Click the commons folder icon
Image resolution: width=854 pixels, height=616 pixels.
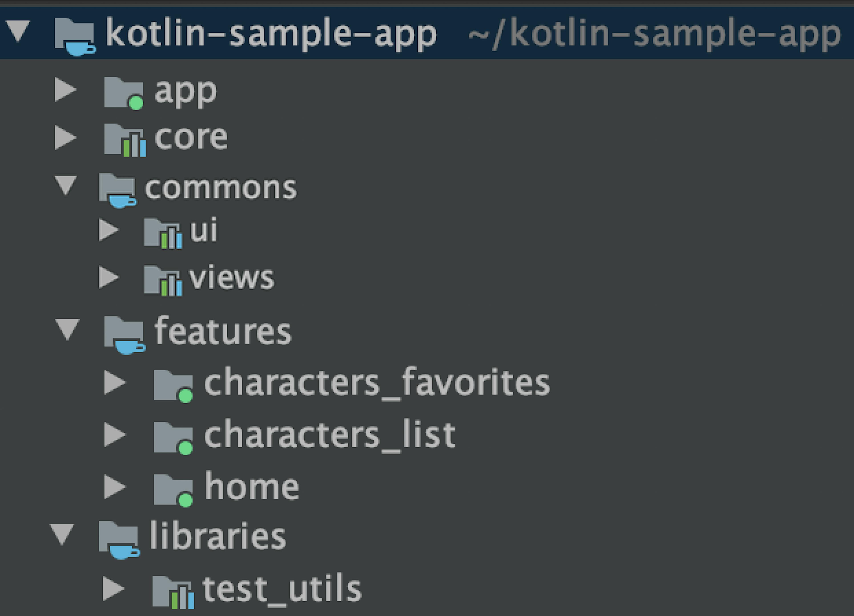pyautogui.click(x=118, y=191)
